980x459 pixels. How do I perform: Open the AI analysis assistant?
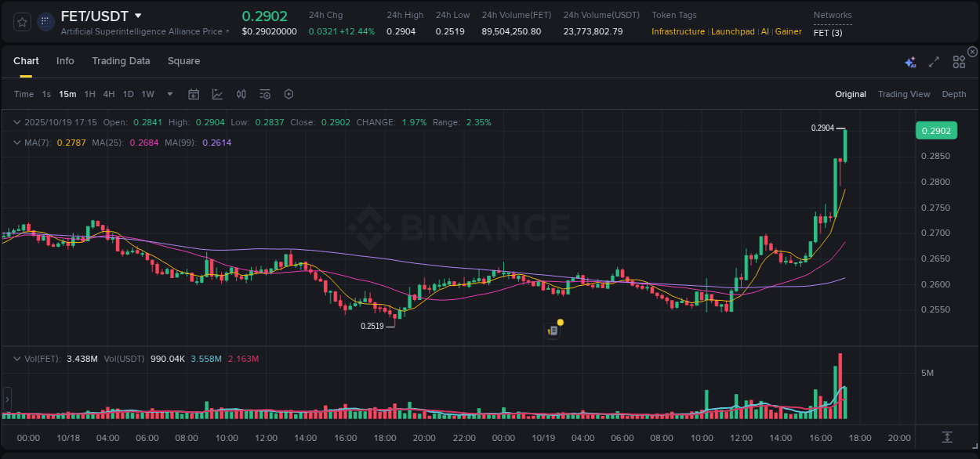pyautogui.click(x=910, y=62)
